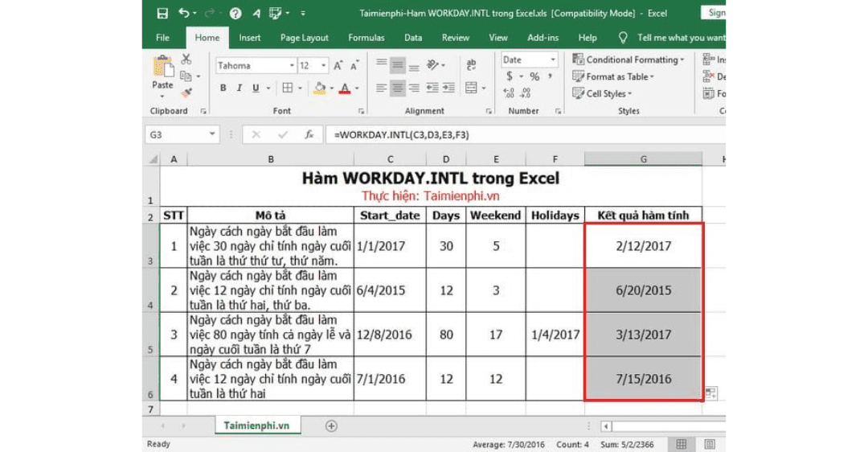Select the Format Painter brush
This screenshot has height=452, width=868.
186,92
